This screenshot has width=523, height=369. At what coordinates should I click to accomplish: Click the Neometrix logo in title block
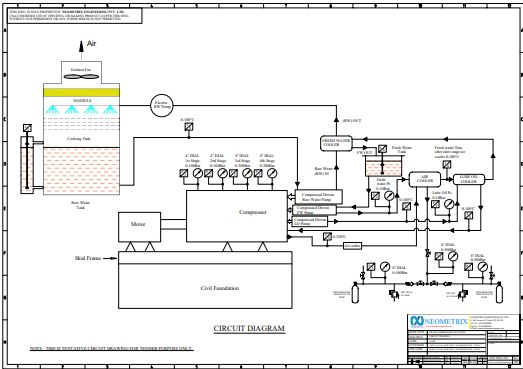coord(439,321)
